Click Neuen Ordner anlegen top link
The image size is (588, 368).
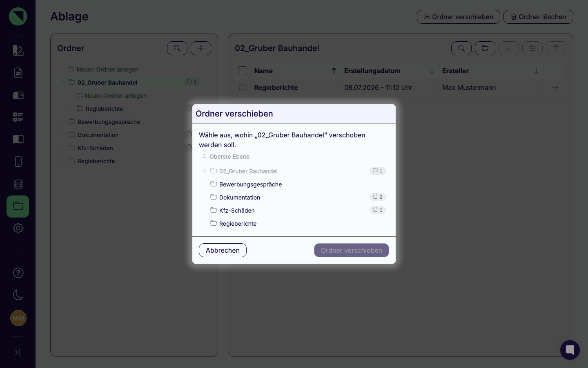(104, 70)
